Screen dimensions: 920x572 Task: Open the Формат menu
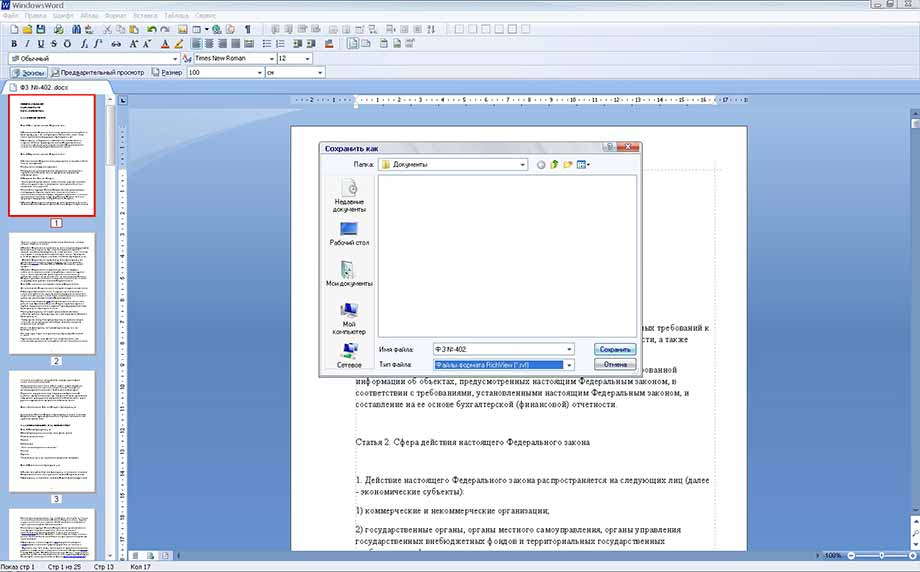(x=116, y=16)
